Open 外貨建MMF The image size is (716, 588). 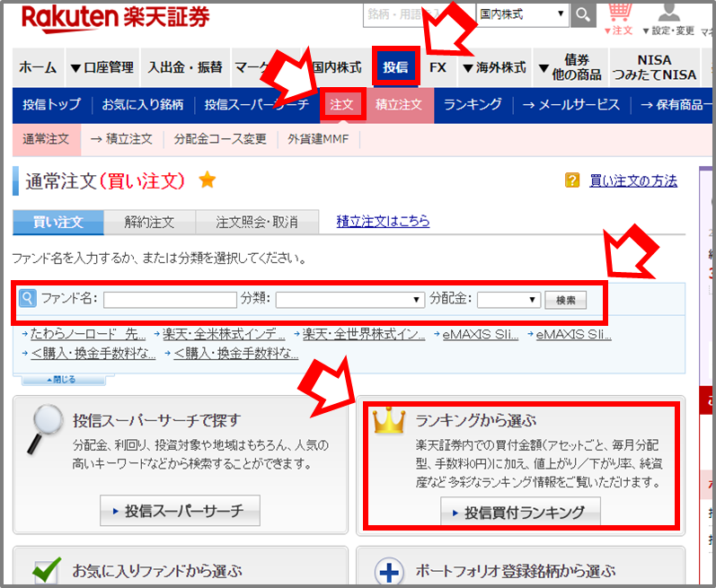[x=318, y=139]
